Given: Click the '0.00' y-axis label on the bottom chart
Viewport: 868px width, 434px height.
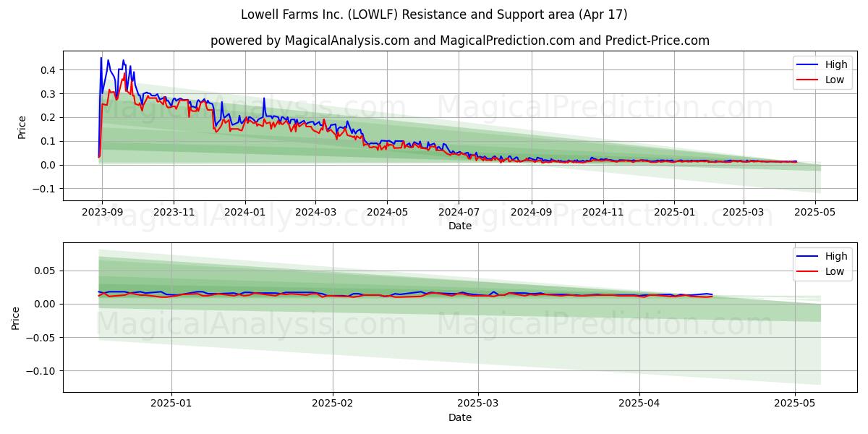Looking at the screenshot, I should [45, 304].
